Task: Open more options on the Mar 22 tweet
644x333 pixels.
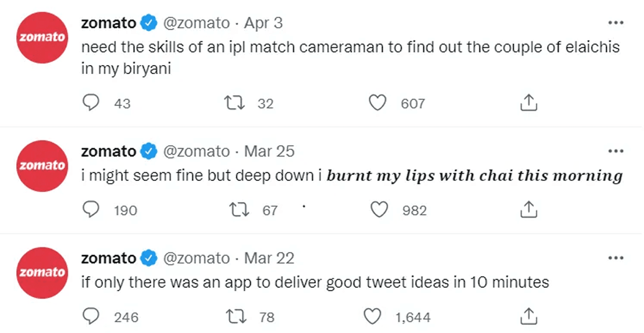Action: [616, 257]
